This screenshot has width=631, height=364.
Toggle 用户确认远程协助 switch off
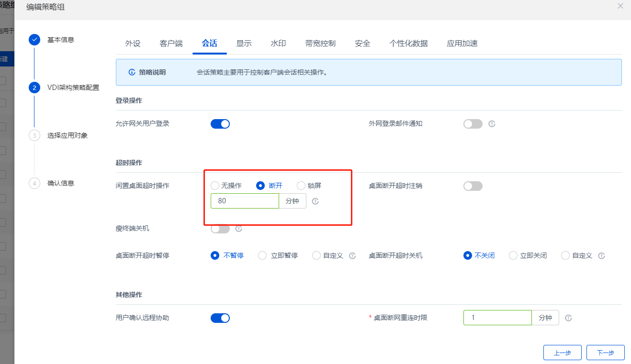click(220, 318)
